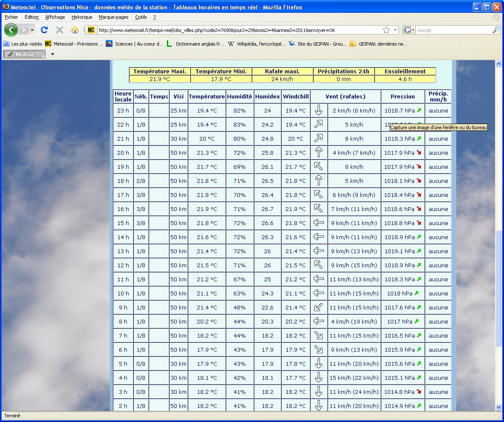Open the Dictionnaire anglais bookmark
This screenshot has height=422, width=504.
coord(195,43)
